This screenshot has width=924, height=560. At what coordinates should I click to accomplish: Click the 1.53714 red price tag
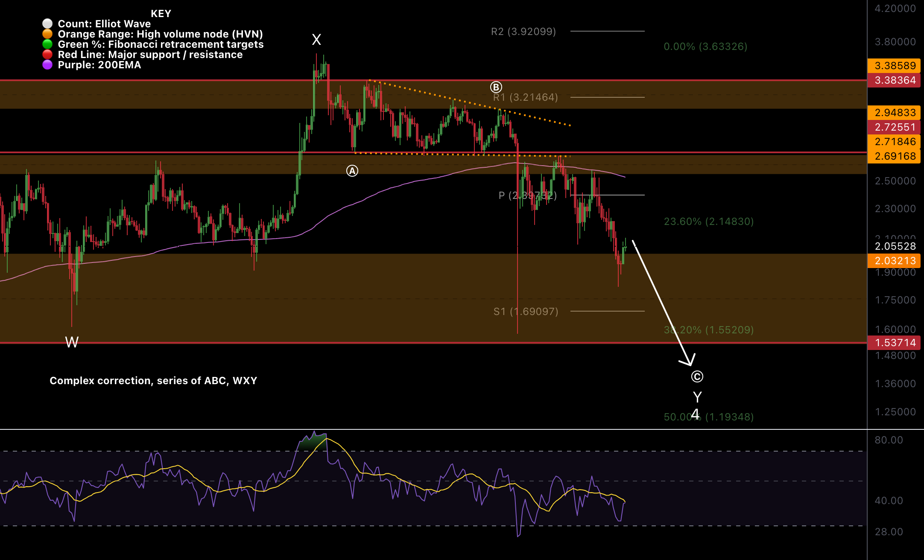click(895, 343)
